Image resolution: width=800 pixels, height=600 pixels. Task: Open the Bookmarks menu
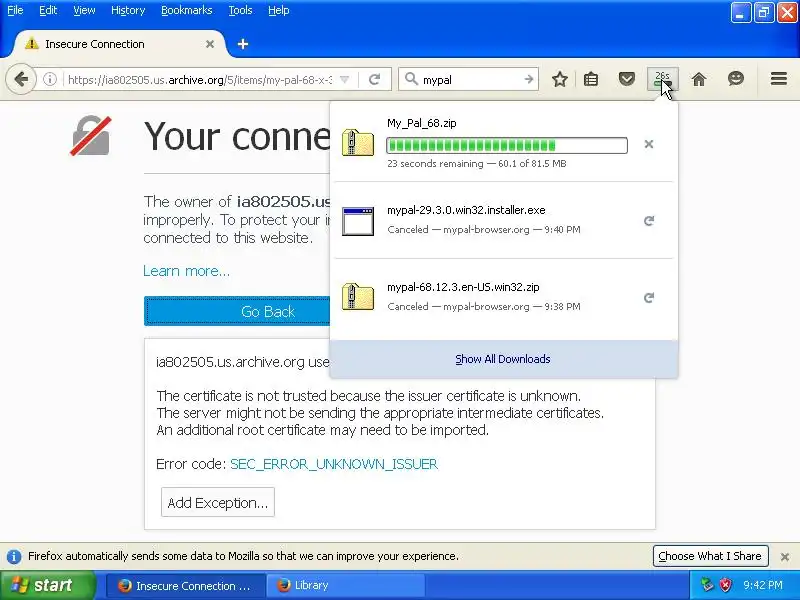187,10
